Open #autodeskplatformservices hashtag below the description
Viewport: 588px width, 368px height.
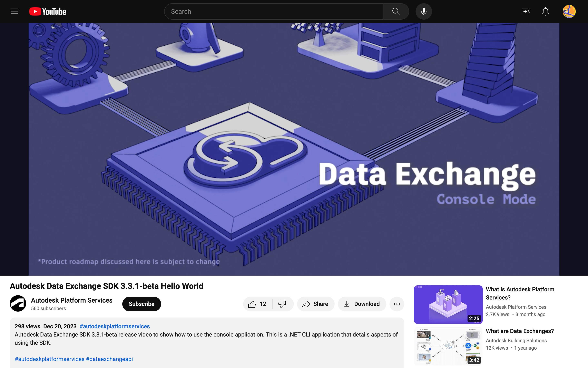50,359
